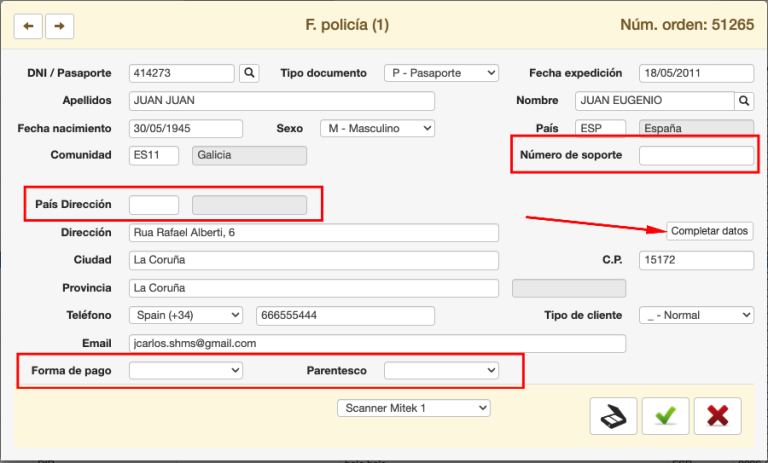Click the magnifier next to DNI / Pasaporte

pyautogui.click(x=249, y=73)
